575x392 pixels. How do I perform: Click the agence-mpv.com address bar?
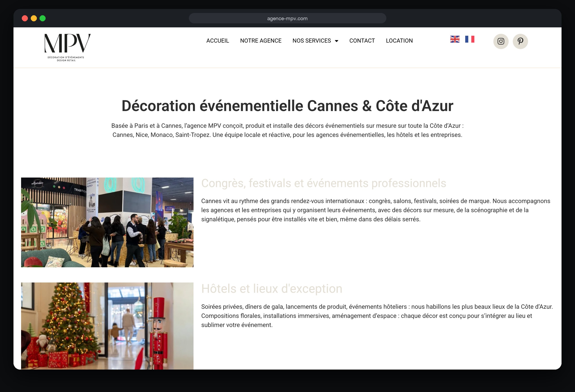click(x=287, y=18)
